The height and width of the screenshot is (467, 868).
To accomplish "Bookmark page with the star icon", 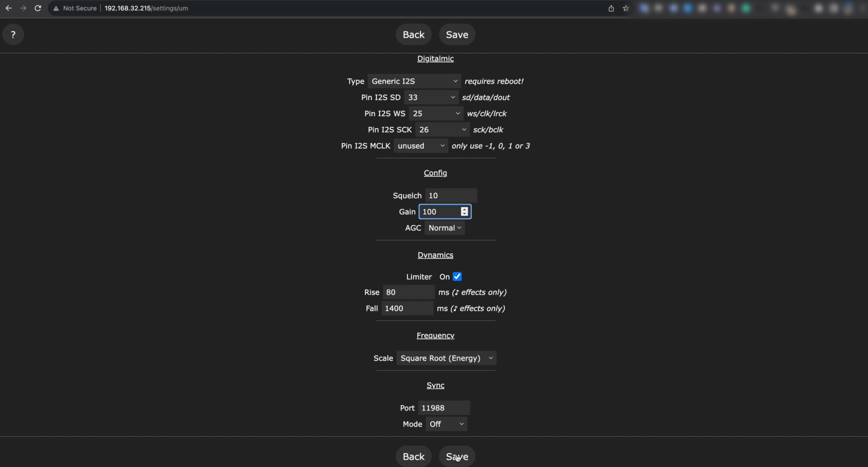I will point(626,8).
